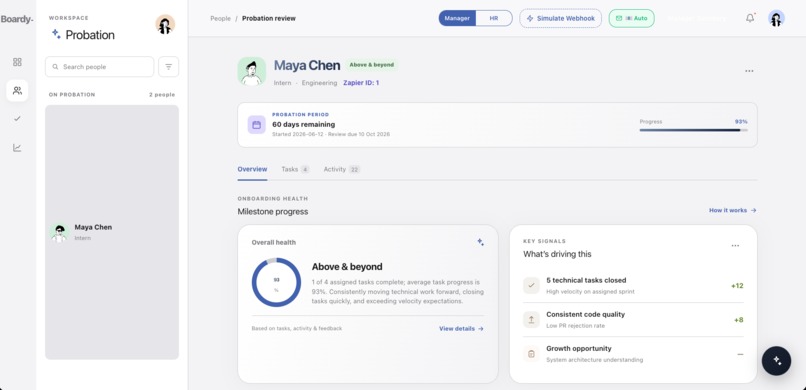The width and height of the screenshot is (806, 390).
Task: Open the notifications bell
Action: 750,18
